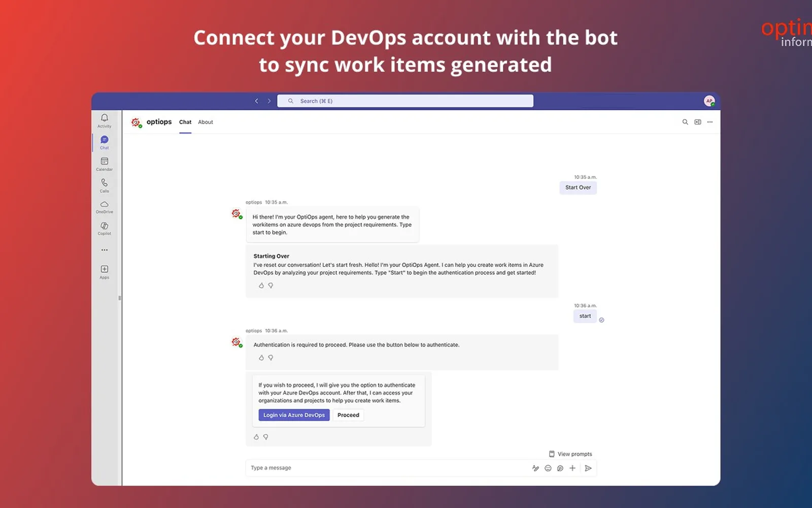This screenshot has width=812, height=508.
Task: Click the Search box at top
Action: pyautogui.click(x=405, y=101)
